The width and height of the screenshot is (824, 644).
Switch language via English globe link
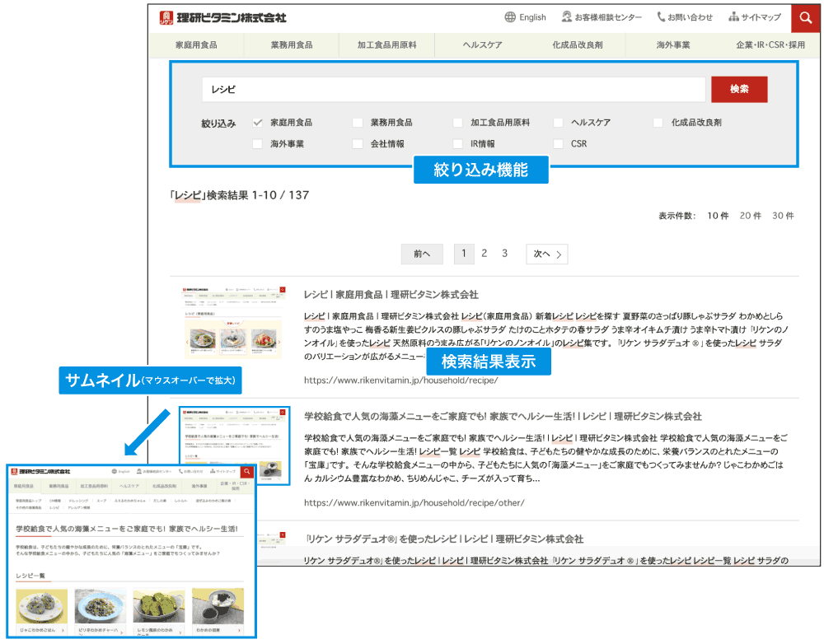pos(525,17)
